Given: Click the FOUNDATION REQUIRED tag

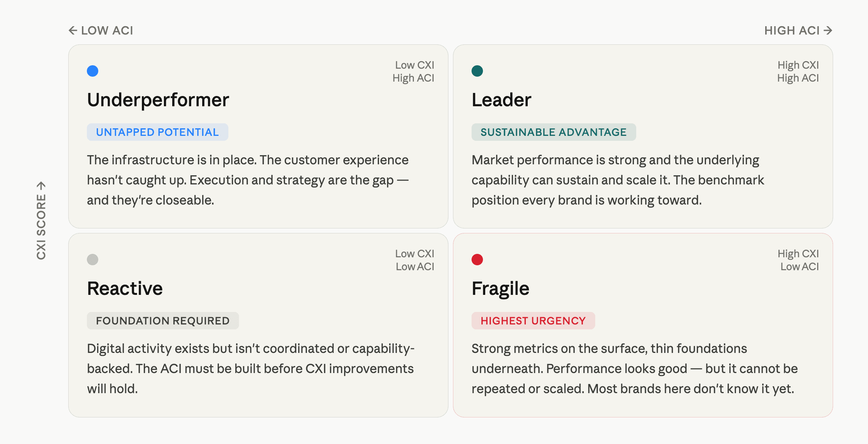Looking at the screenshot, I should point(163,321).
